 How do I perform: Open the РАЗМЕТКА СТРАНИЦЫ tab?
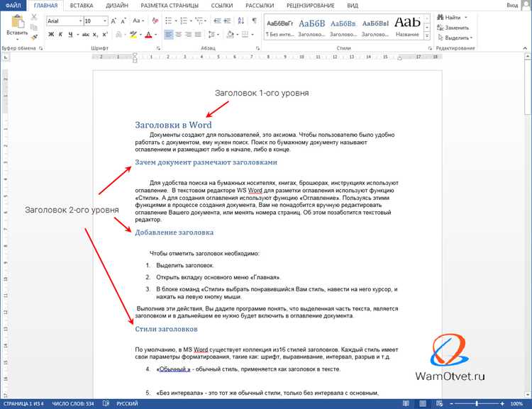pyautogui.click(x=170, y=6)
